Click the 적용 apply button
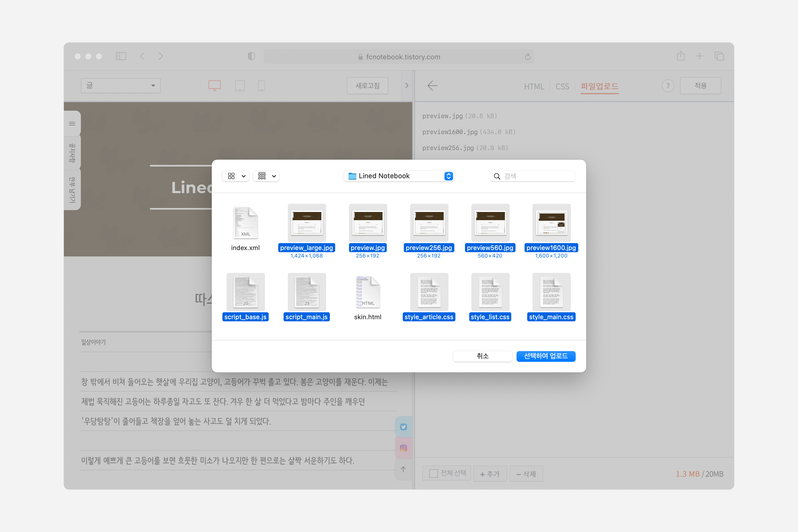The width and height of the screenshot is (798, 532). click(700, 85)
